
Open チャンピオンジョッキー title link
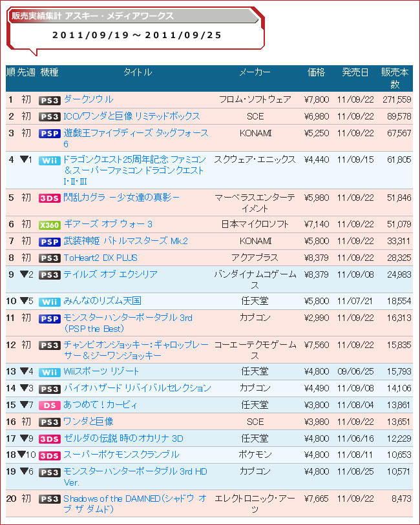tap(136, 350)
